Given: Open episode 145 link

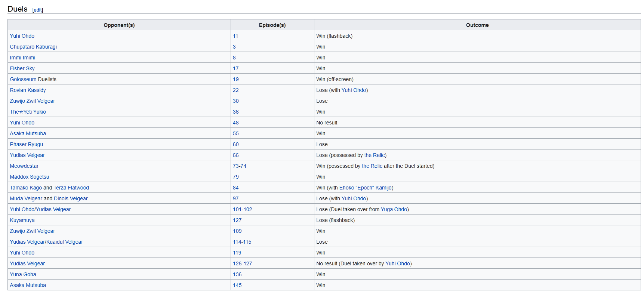Looking at the screenshot, I should [237, 285].
